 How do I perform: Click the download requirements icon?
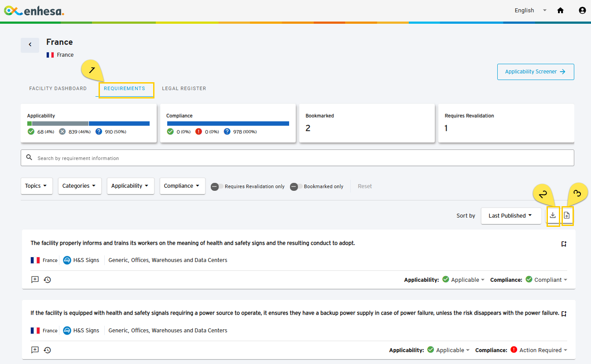click(x=553, y=215)
